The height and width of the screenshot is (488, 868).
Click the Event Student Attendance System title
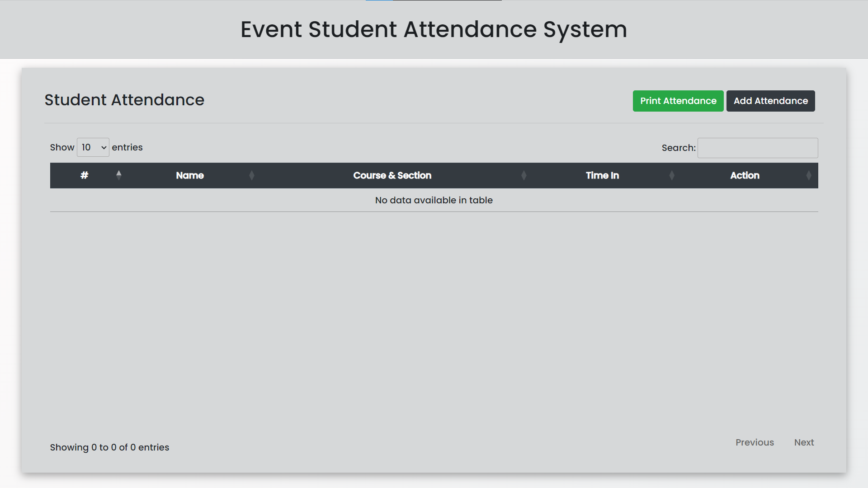coord(434,29)
